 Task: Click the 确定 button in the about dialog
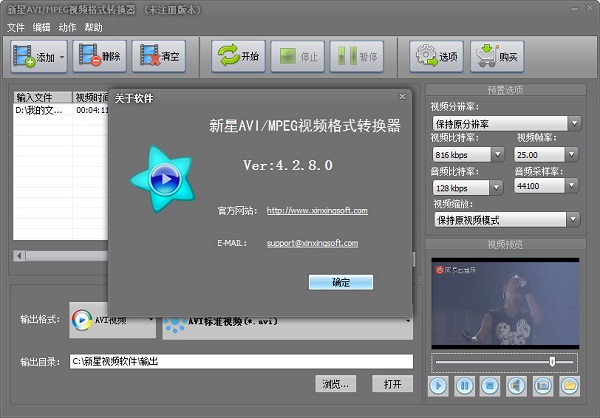pos(341,282)
